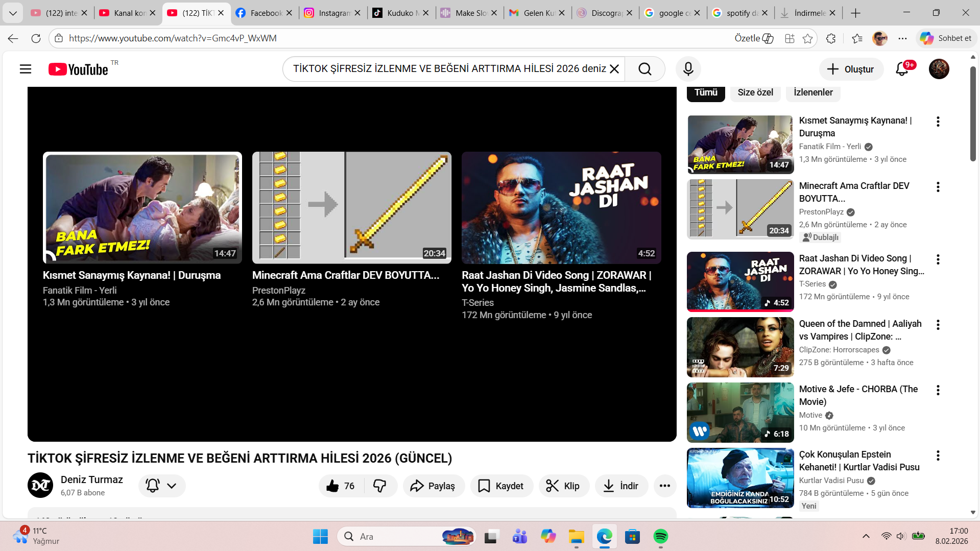Share the video via Paylaş
The height and width of the screenshot is (551, 980).
point(433,486)
